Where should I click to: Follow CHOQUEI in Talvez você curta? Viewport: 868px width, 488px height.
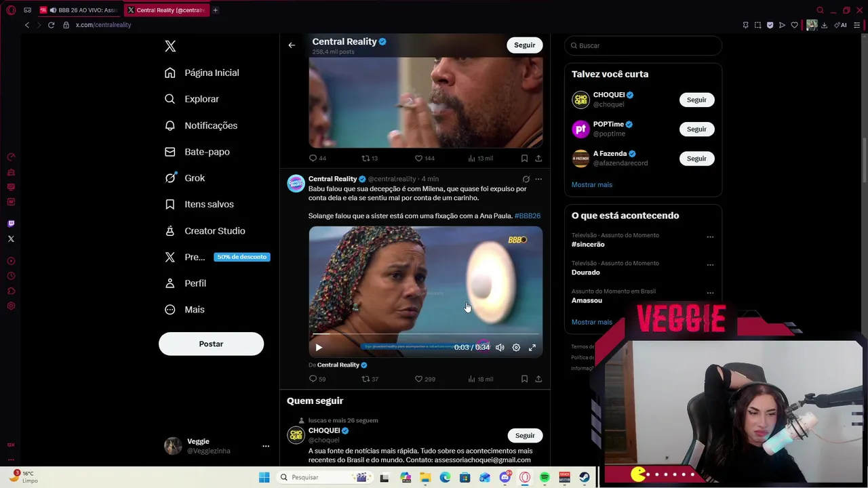[x=696, y=100]
